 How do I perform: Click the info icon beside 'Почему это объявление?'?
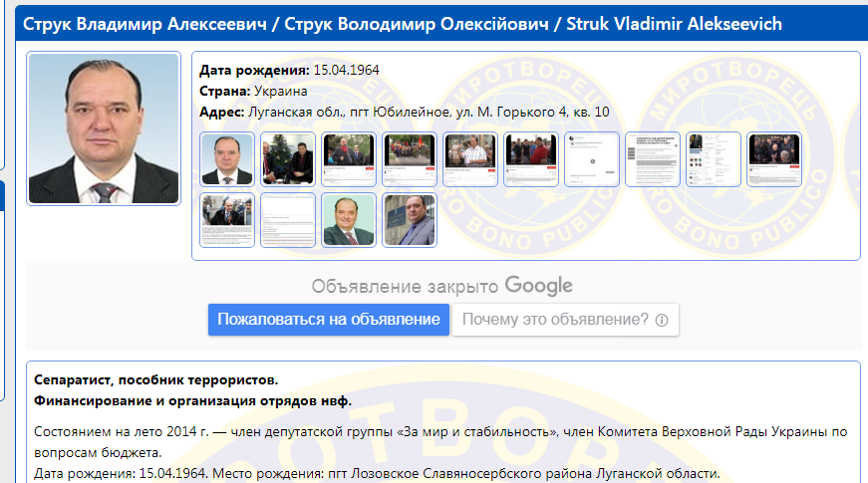[x=662, y=321]
